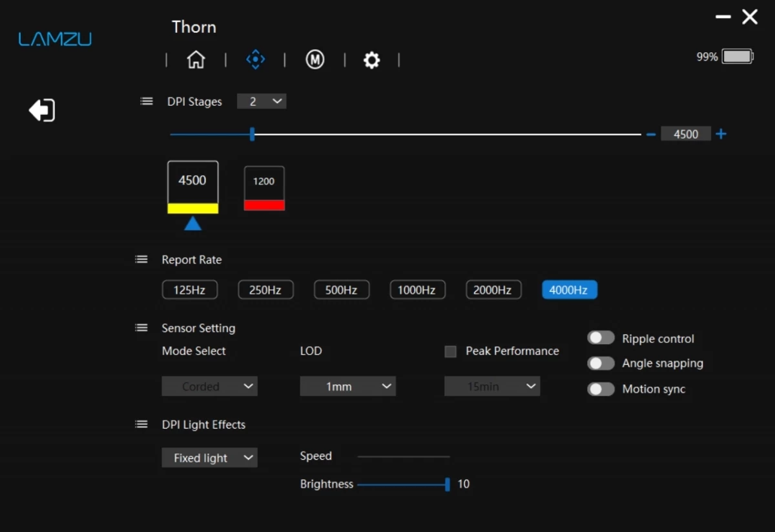This screenshot has width=775, height=532.
Task: Click the DPI slider handle
Action: [253, 134]
